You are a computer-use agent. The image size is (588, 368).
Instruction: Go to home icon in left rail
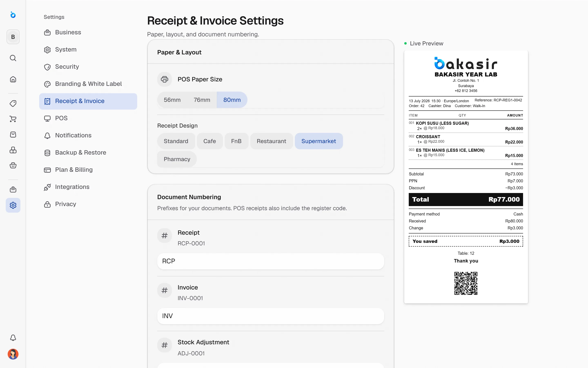(x=13, y=79)
